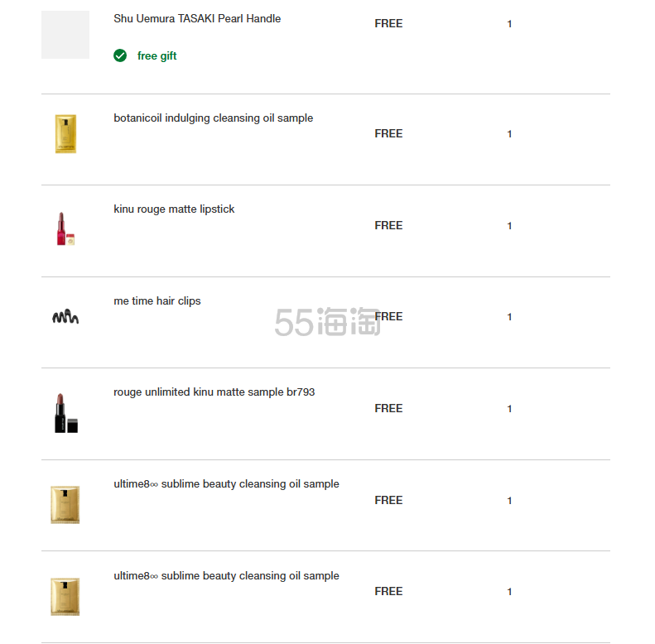655x644 pixels.
Task: Select quantity for me time hair clips
Action: (x=509, y=317)
